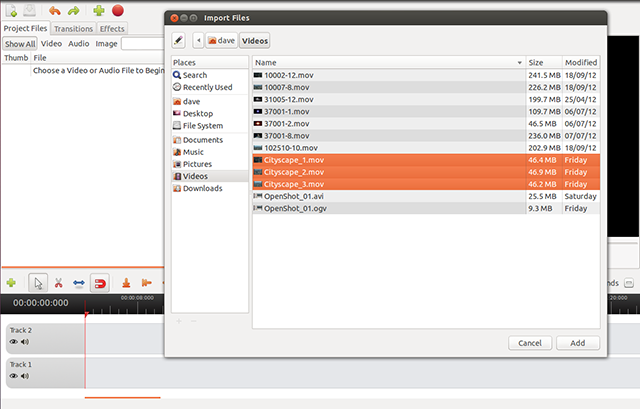640x409 pixels.
Task: Open Downloads in Places sidebar
Action: 210,189
